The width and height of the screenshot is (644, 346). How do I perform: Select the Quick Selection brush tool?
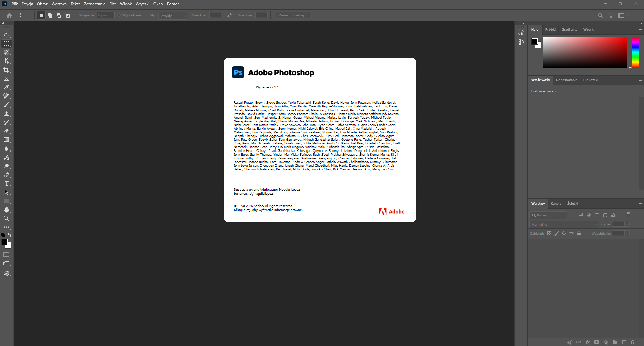pyautogui.click(x=6, y=52)
